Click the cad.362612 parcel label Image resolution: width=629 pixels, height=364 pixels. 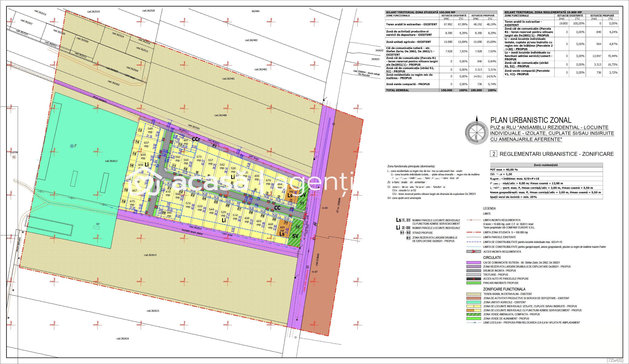coord(111,161)
